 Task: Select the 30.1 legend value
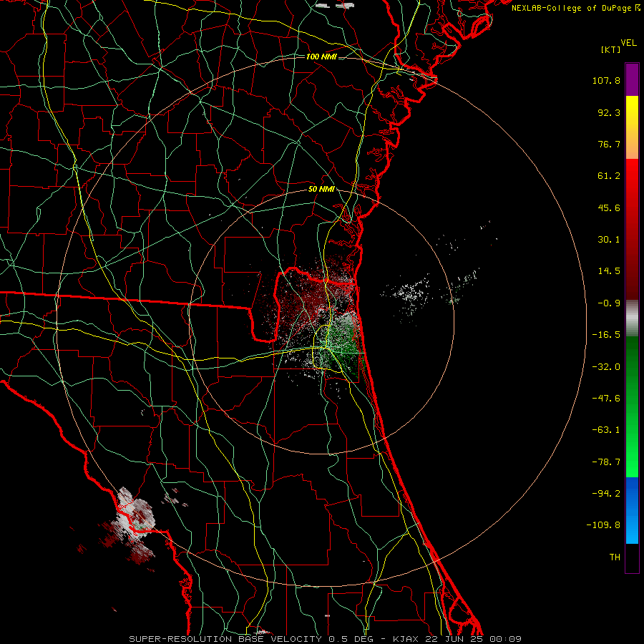click(x=609, y=240)
